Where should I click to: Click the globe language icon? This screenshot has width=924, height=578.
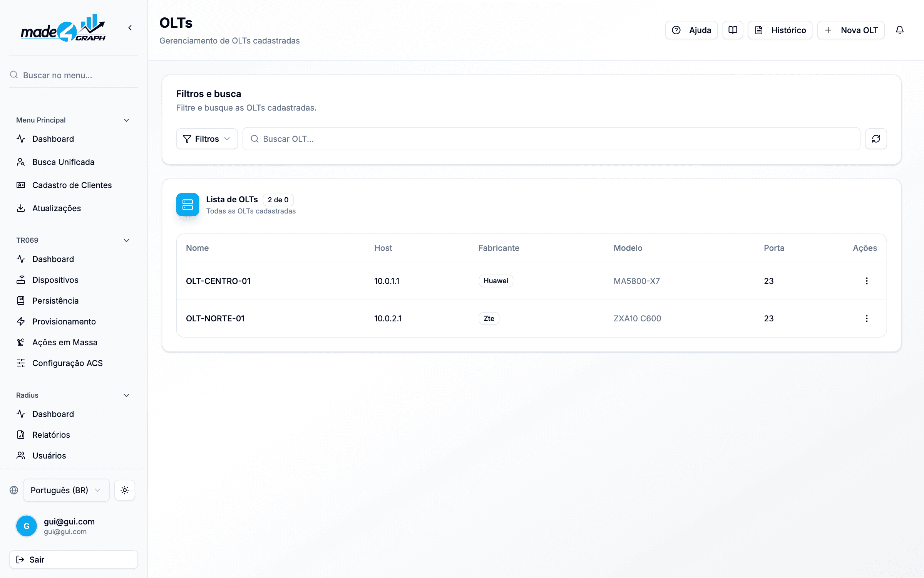14,490
